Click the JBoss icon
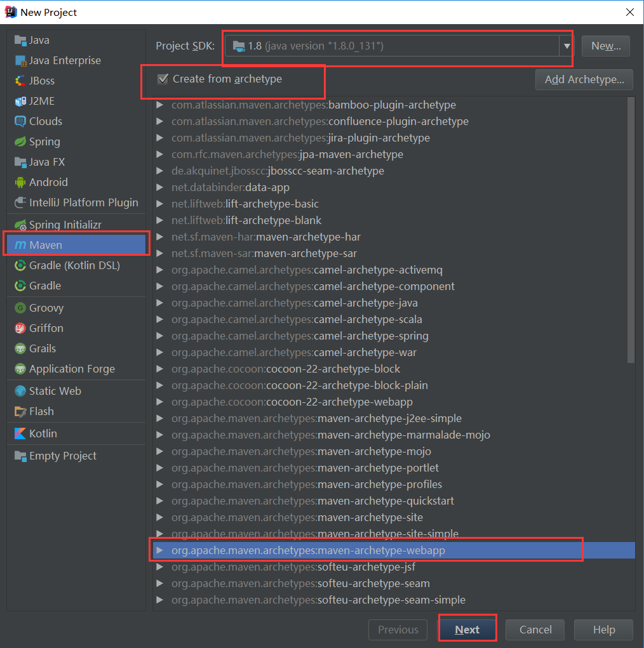Screen dimensions: 644x648 [x=20, y=81]
